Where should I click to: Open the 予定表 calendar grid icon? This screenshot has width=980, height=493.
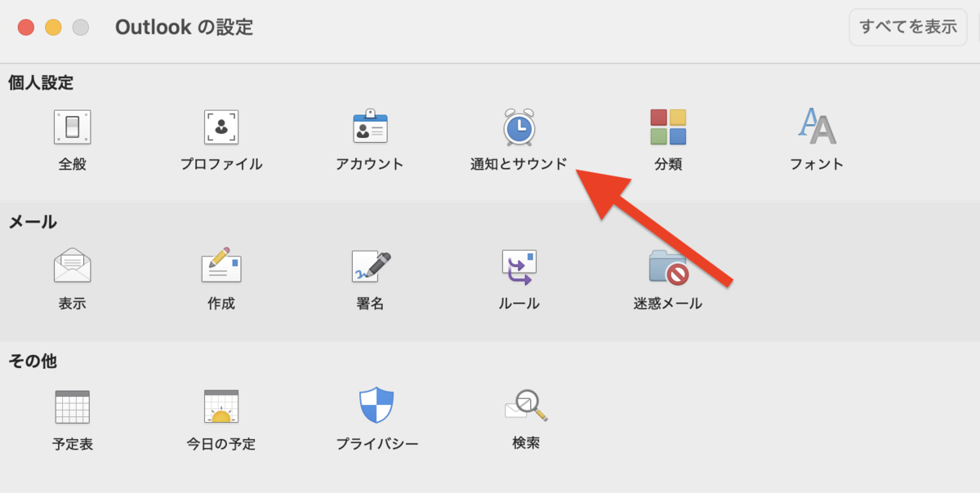(x=72, y=406)
